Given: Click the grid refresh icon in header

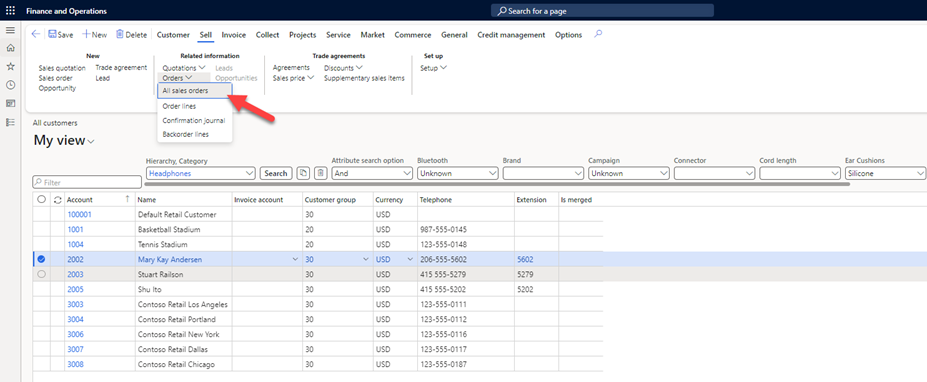Looking at the screenshot, I should tap(57, 200).
